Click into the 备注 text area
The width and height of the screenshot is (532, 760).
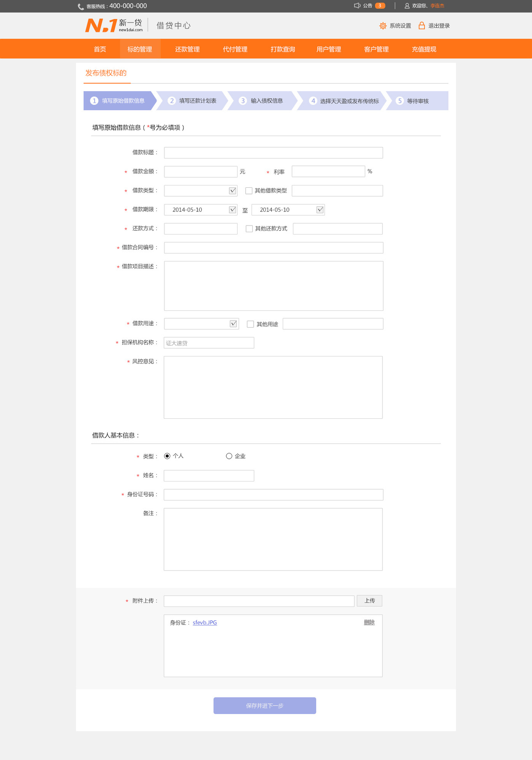(x=273, y=540)
